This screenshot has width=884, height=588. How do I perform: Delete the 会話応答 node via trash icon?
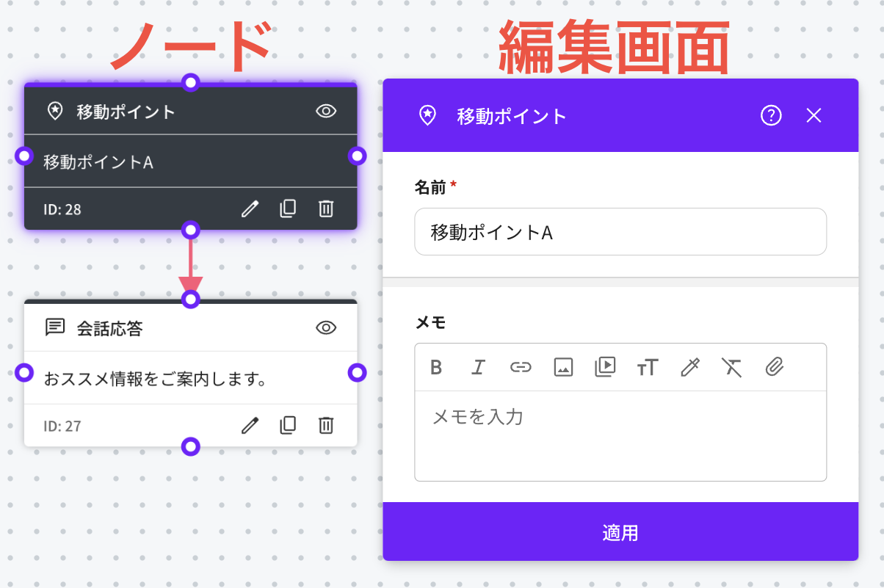(326, 426)
